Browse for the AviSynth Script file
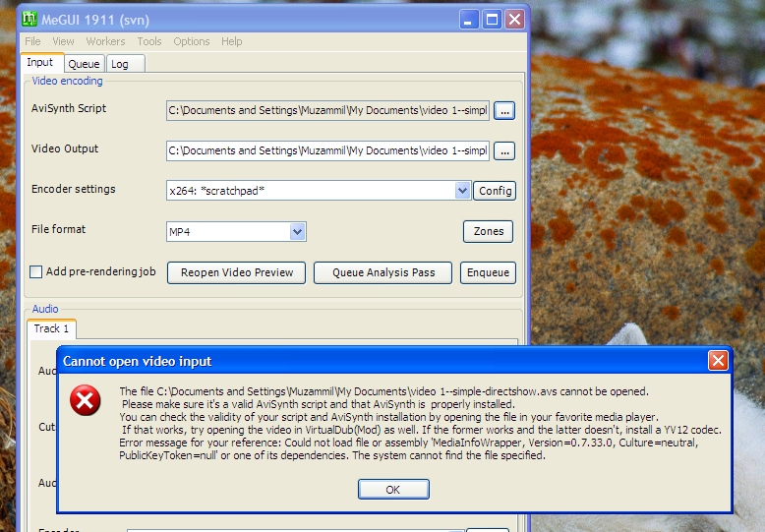This screenshot has width=765, height=532. (504, 111)
